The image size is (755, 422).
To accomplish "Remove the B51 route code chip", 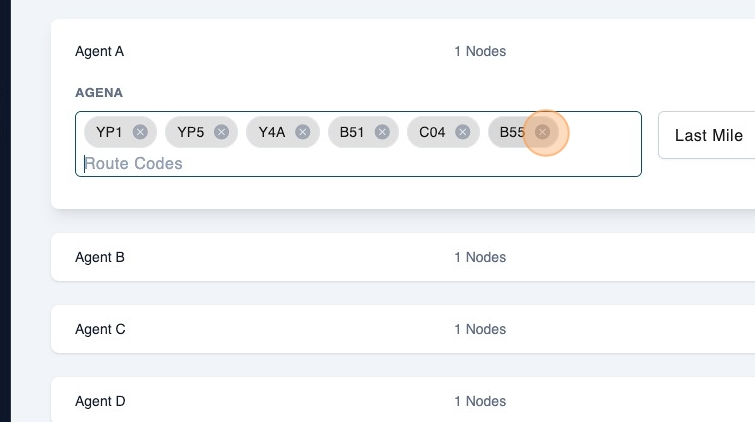I will coord(382,132).
